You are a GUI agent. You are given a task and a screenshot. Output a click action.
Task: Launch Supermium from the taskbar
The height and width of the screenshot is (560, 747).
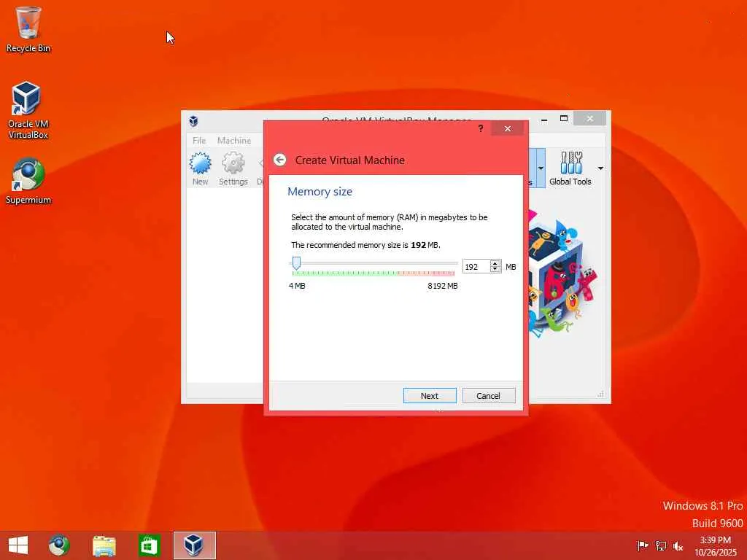58,545
